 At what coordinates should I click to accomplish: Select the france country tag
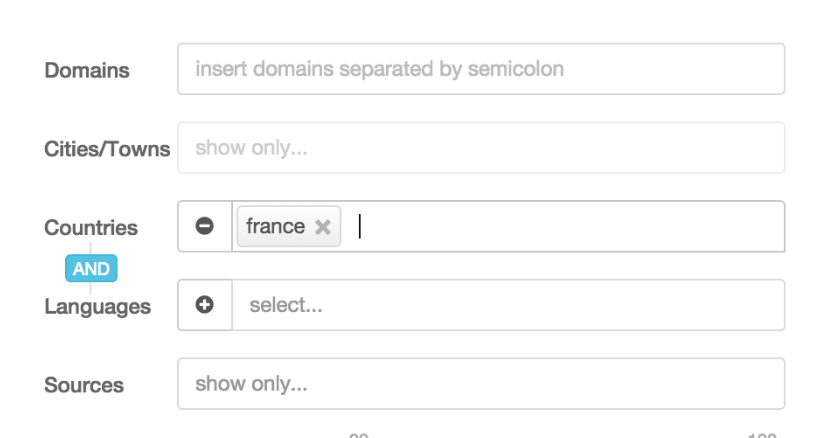pyautogui.click(x=275, y=227)
